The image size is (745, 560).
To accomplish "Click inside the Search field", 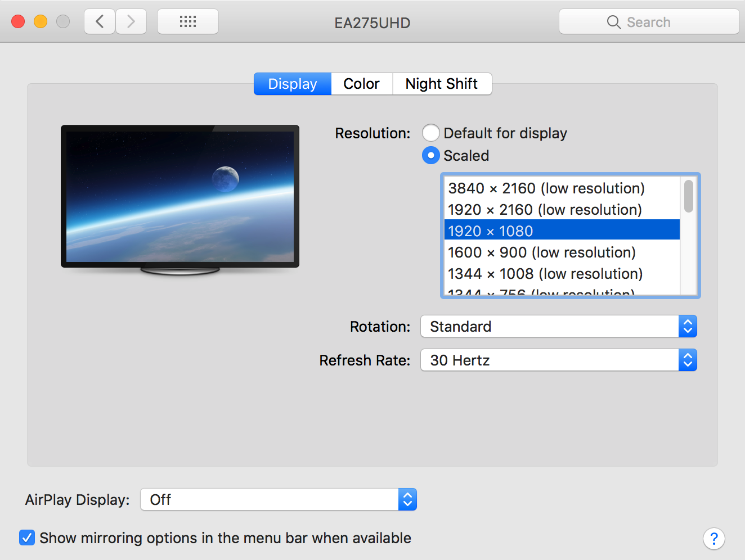I will pos(649,22).
